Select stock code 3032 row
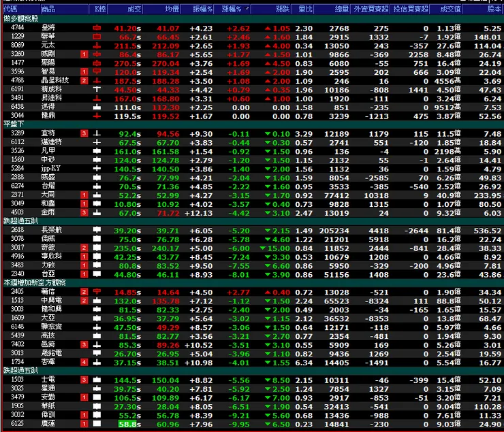 tap(252, 415)
